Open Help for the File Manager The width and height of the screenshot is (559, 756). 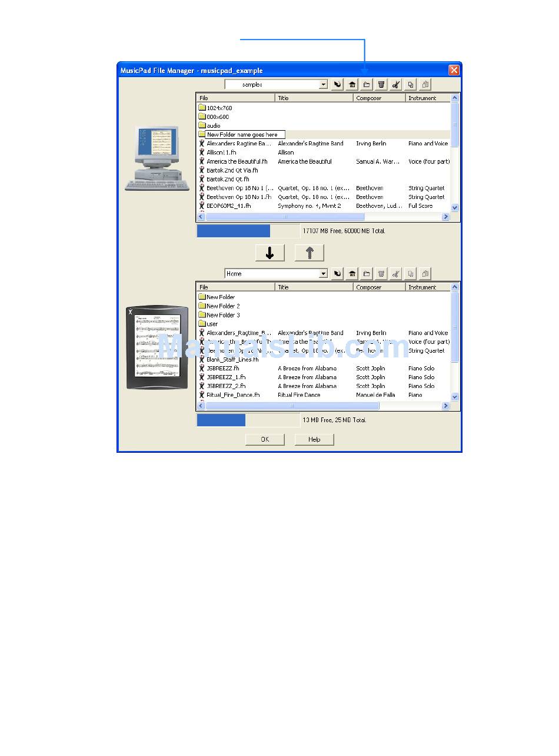pyautogui.click(x=314, y=439)
